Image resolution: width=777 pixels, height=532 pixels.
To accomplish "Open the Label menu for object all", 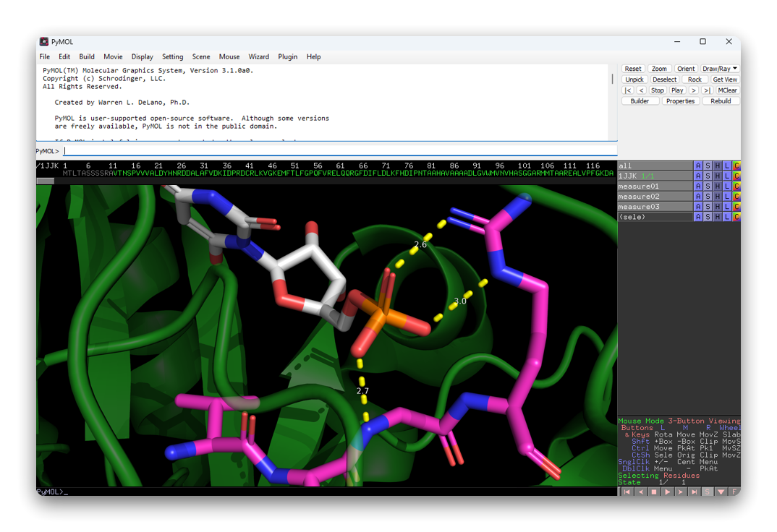I will pos(727,166).
